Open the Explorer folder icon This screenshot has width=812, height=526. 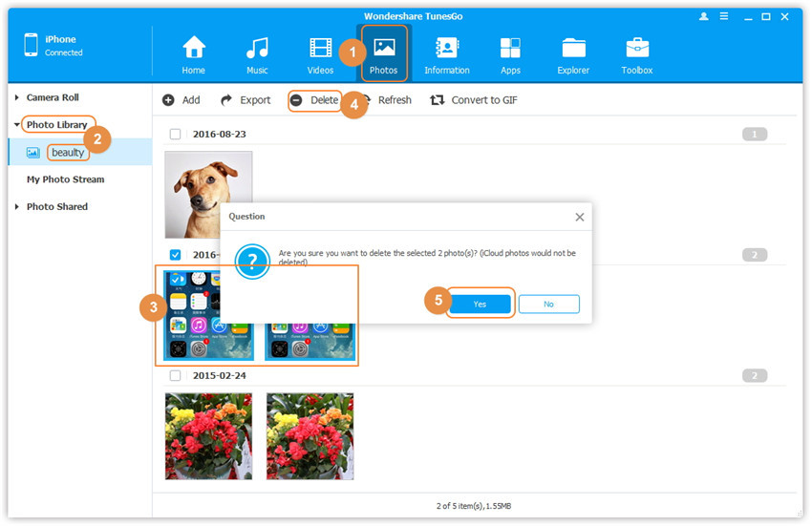pos(573,48)
